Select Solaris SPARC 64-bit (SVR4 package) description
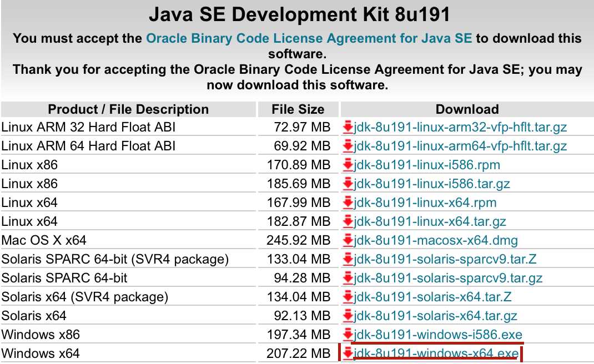Viewport: 594px width, 364px height. point(115,259)
